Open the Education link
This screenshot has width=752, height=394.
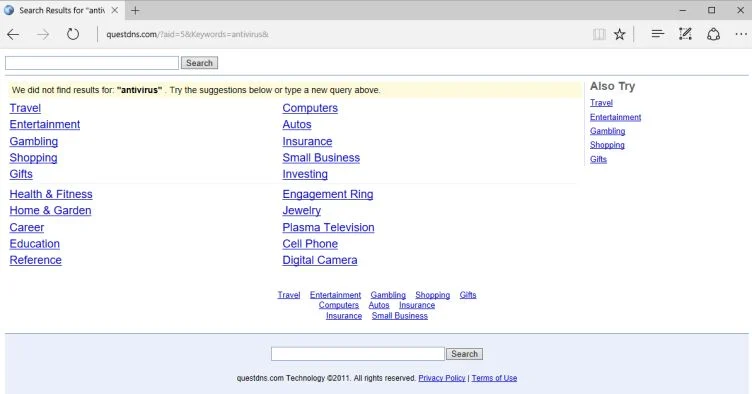coord(35,243)
